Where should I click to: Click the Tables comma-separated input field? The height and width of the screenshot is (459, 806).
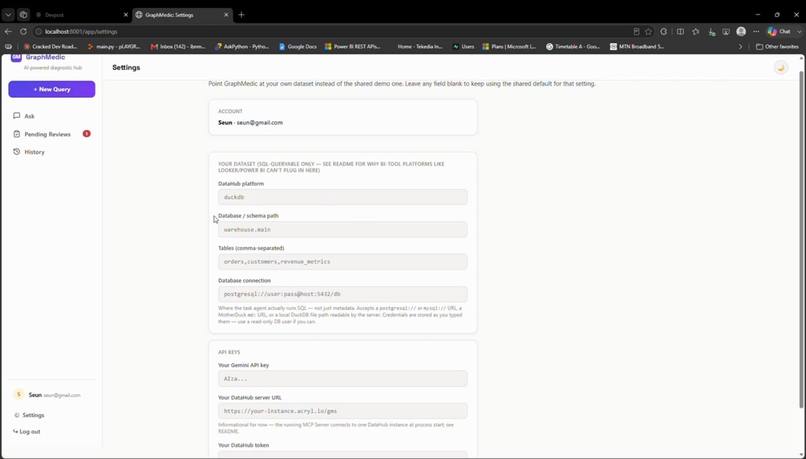343,262
